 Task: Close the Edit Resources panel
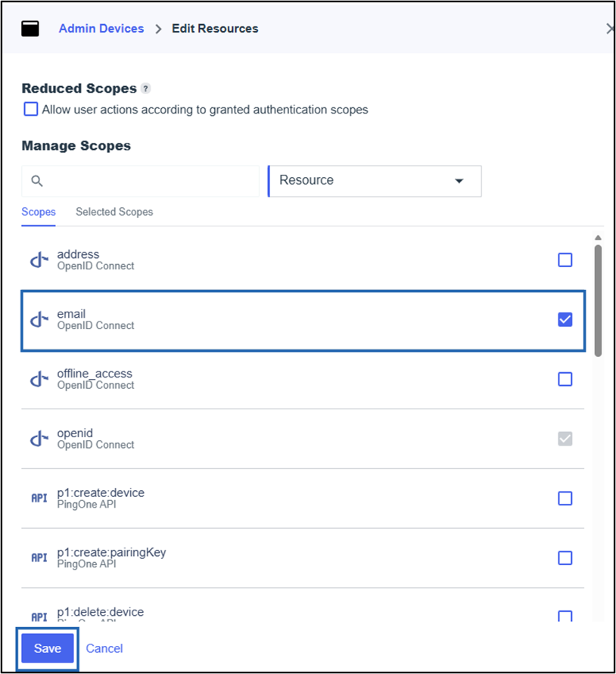click(609, 29)
